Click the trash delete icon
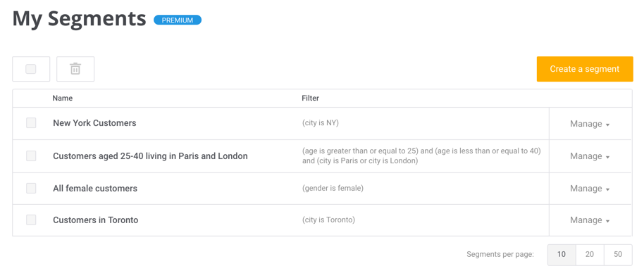 [75, 69]
